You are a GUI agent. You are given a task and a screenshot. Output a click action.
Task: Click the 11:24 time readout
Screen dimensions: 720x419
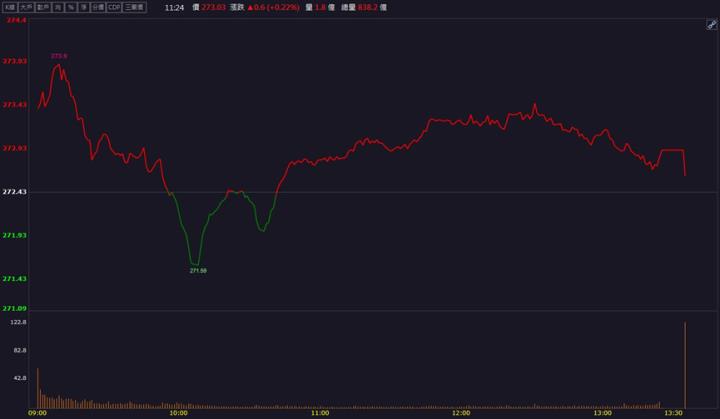174,8
